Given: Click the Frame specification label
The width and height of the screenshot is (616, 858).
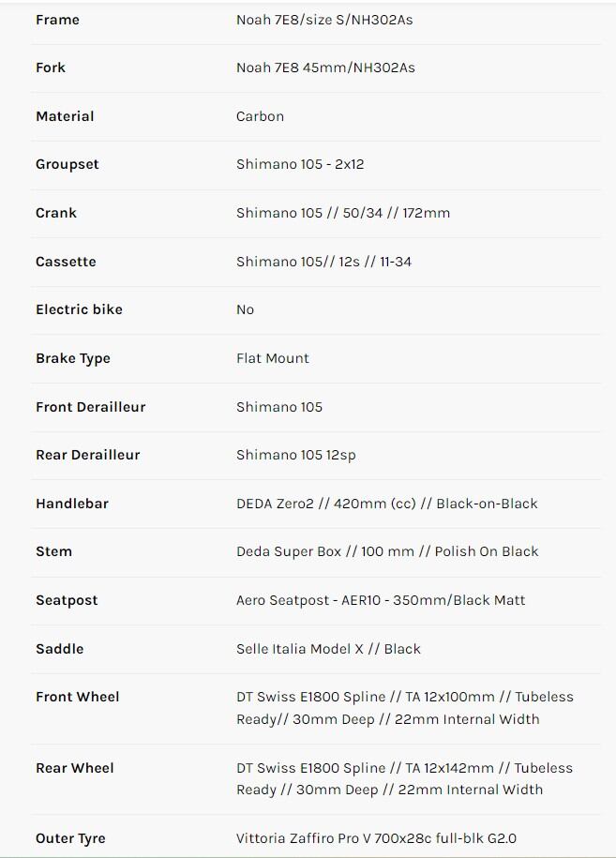Looking at the screenshot, I should [x=57, y=20].
